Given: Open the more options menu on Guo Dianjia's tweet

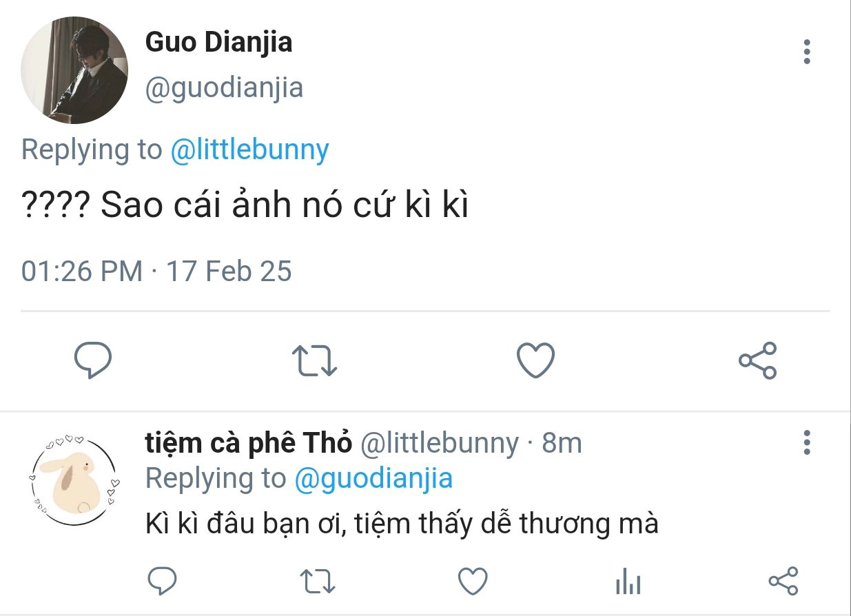Looking at the screenshot, I should click(807, 52).
